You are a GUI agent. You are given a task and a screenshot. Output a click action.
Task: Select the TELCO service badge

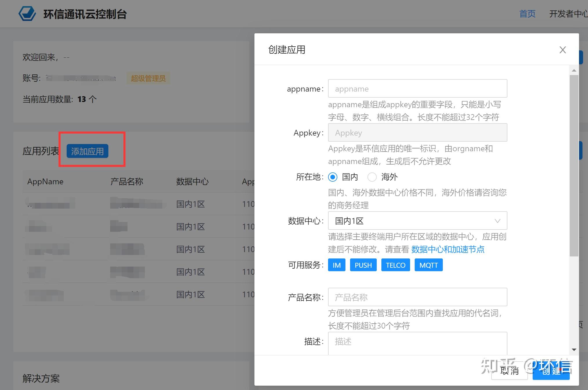click(395, 265)
